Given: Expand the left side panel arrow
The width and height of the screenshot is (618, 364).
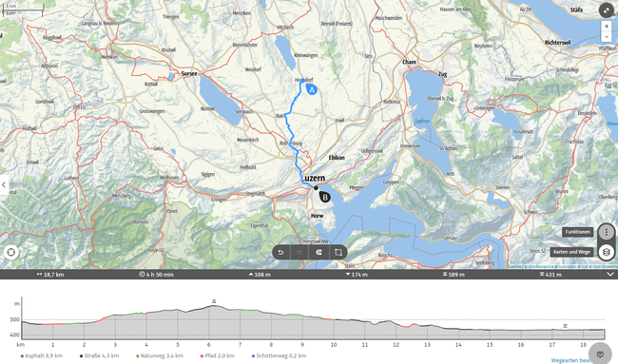Looking at the screenshot, I should (4, 184).
